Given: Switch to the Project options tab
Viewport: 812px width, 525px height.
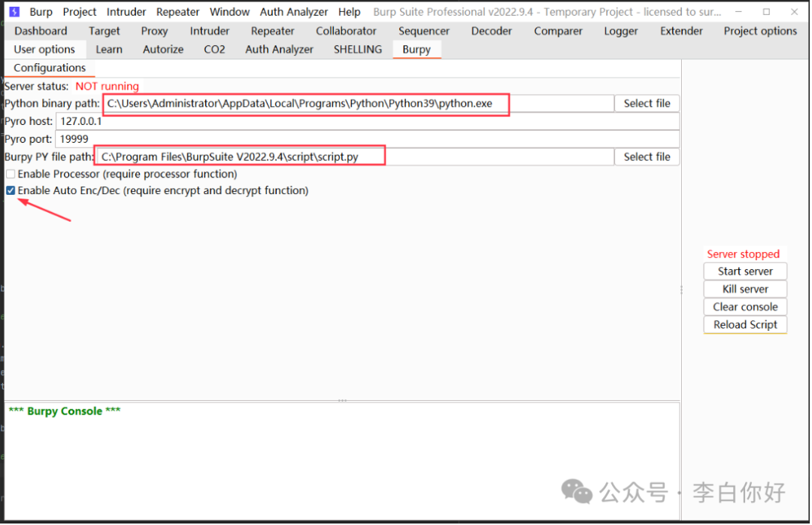Looking at the screenshot, I should click(x=759, y=31).
